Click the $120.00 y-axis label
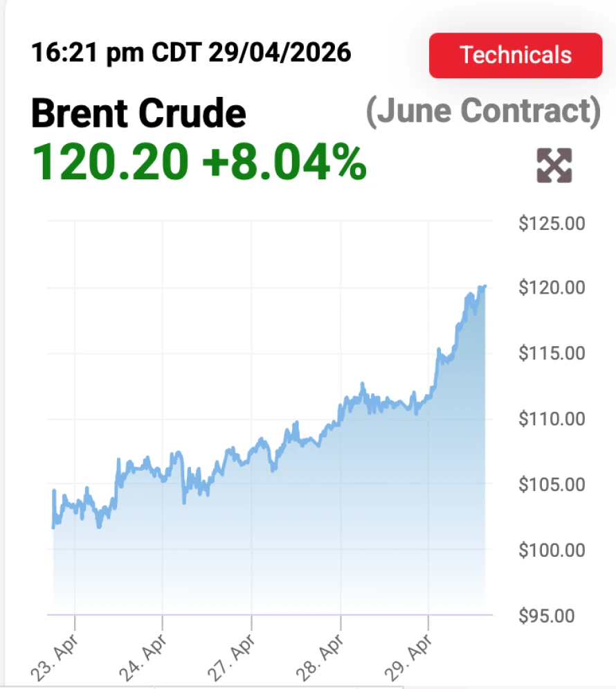This screenshot has height=689, width=616. (x=551, y=287)
